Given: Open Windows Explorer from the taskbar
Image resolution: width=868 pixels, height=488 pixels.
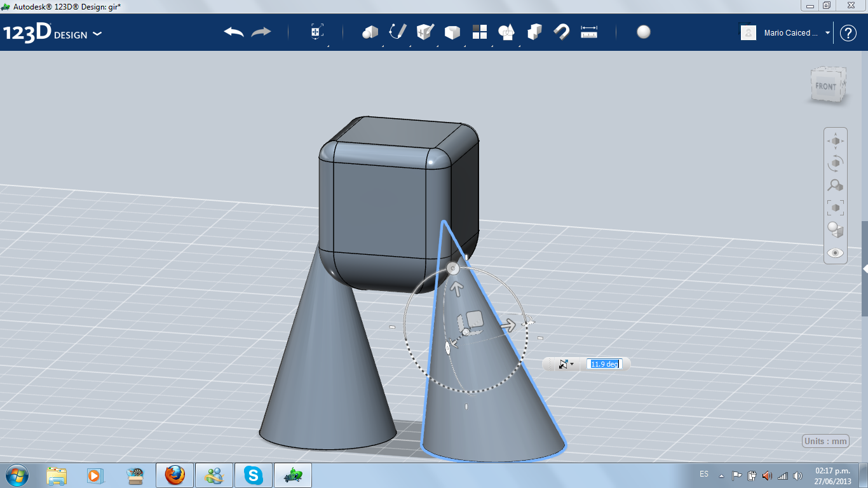Looking at the screenshot, I should (57, 475).
